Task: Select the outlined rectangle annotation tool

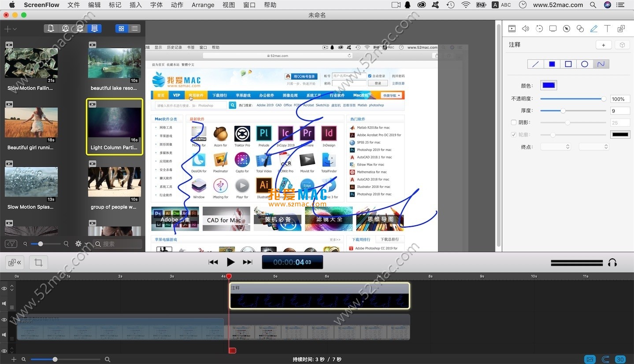Action: 568,64
